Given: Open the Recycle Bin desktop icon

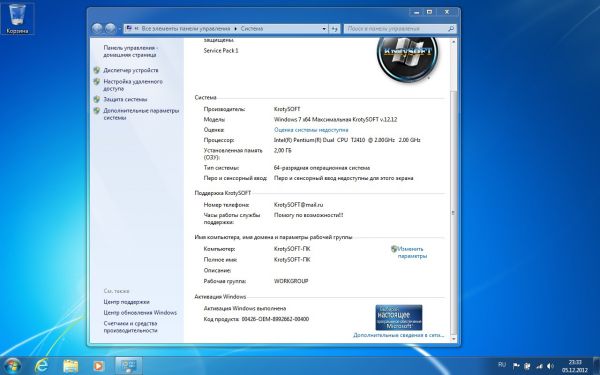Looking at the screenshot, I should coord(17,19).
